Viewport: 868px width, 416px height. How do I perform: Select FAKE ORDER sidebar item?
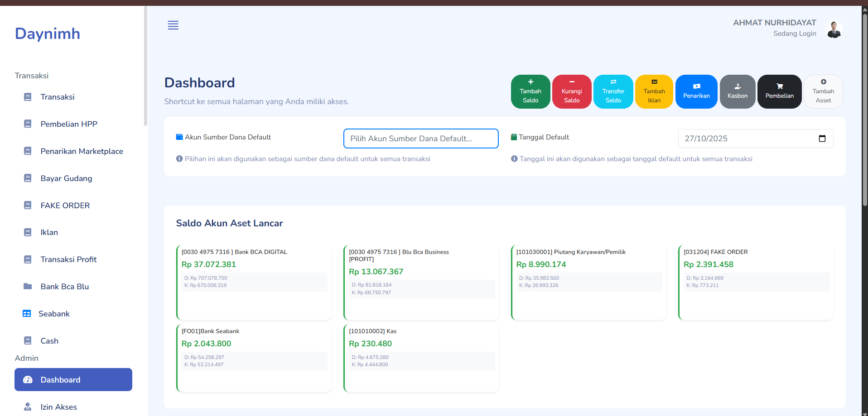pyautogui.click(x=65, y=206)
